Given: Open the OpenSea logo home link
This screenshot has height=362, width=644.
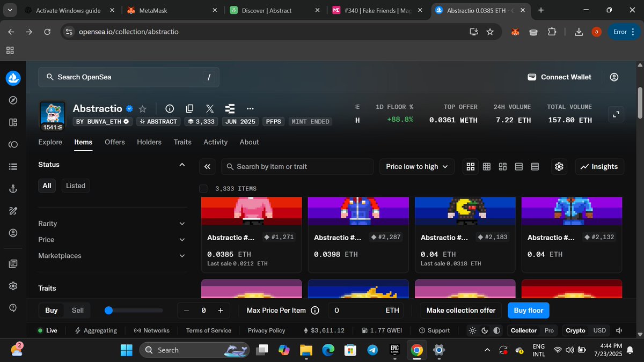Looking at the screenshot, I should 13,78.
